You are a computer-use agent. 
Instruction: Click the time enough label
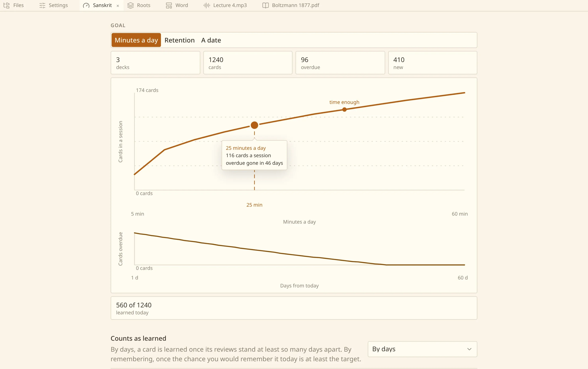point(344,102)
